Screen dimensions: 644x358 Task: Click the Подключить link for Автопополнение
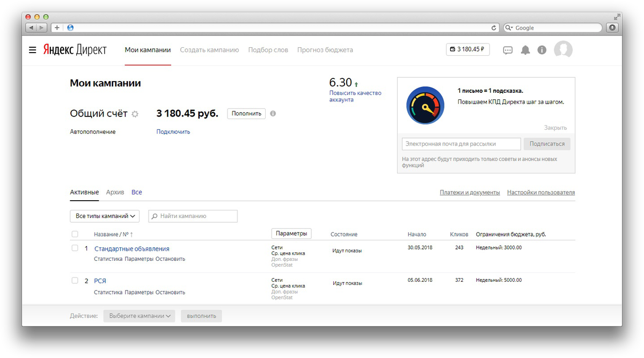173,131
